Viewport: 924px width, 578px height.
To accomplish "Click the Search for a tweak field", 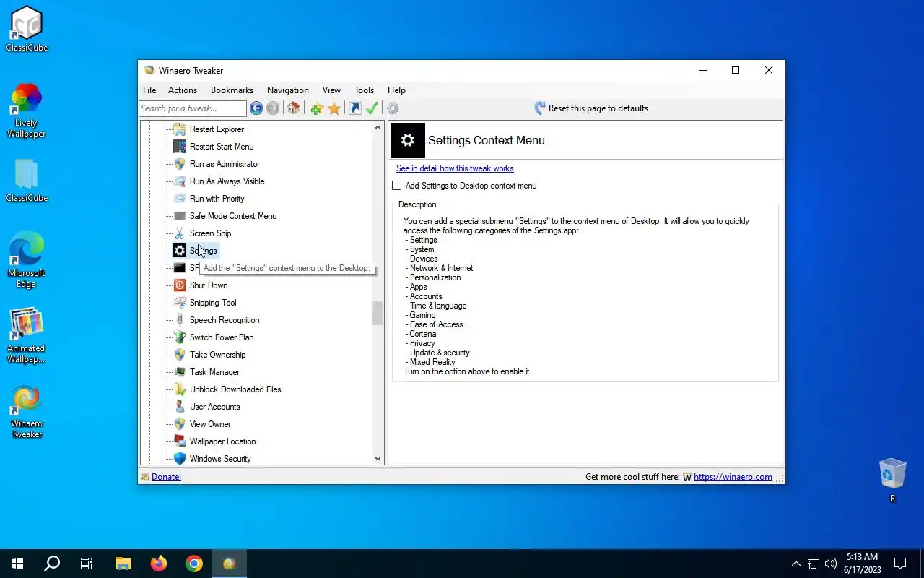I will click(x=193, y=108).
